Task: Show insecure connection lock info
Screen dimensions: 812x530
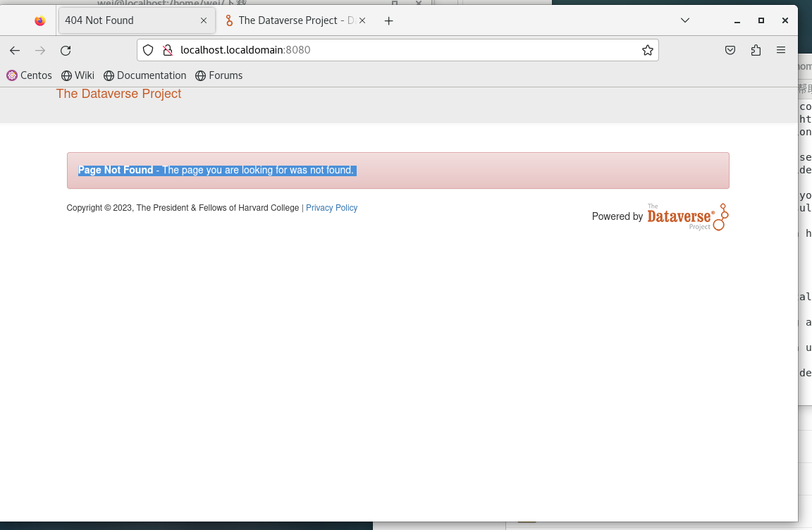Action: 167,50
